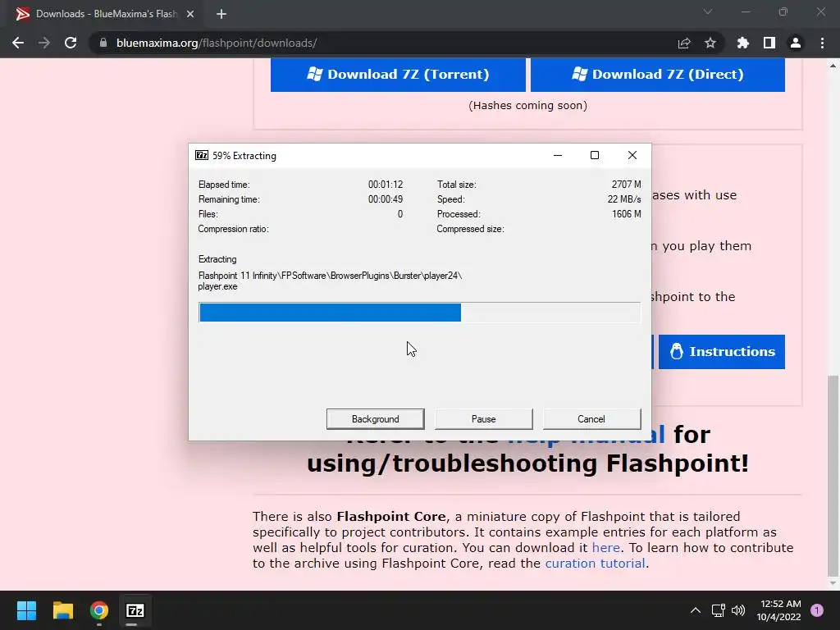Click the scrollbar down arrow
840x630 pixels.
tap(833, 583)
